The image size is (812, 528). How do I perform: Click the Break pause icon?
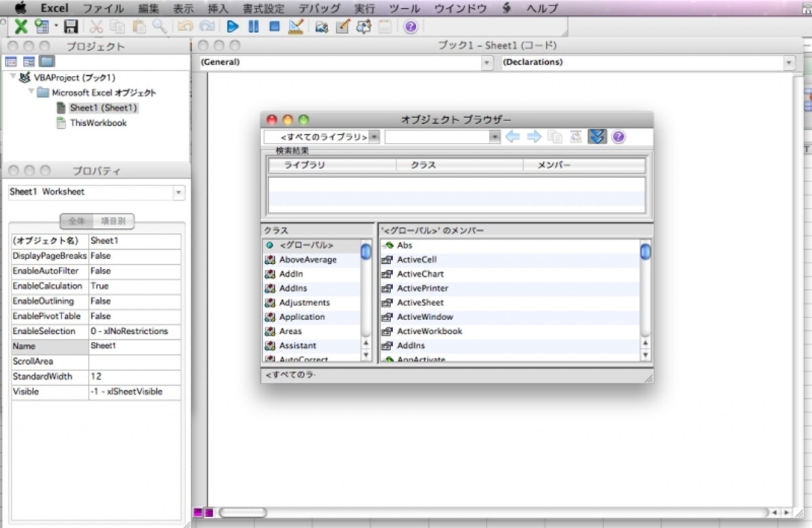[x=254, y=26]
